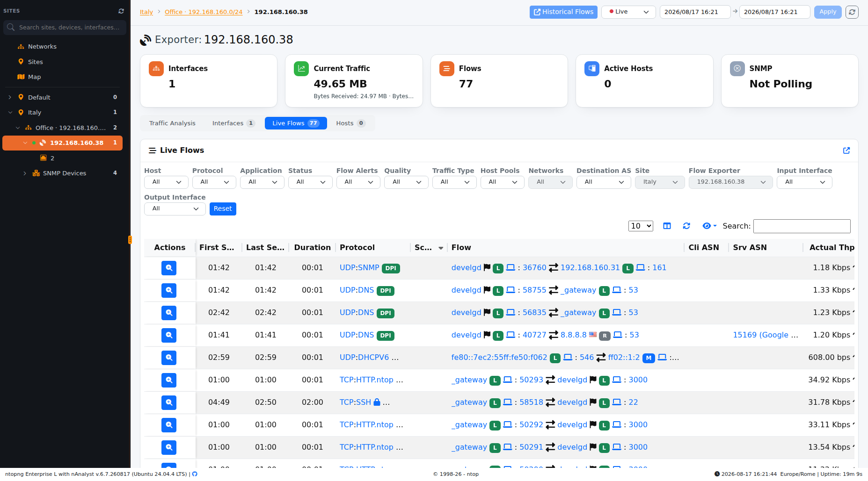
Task: Inspect the UDP:DHCPV6 flow row
Action: (169, 358)
